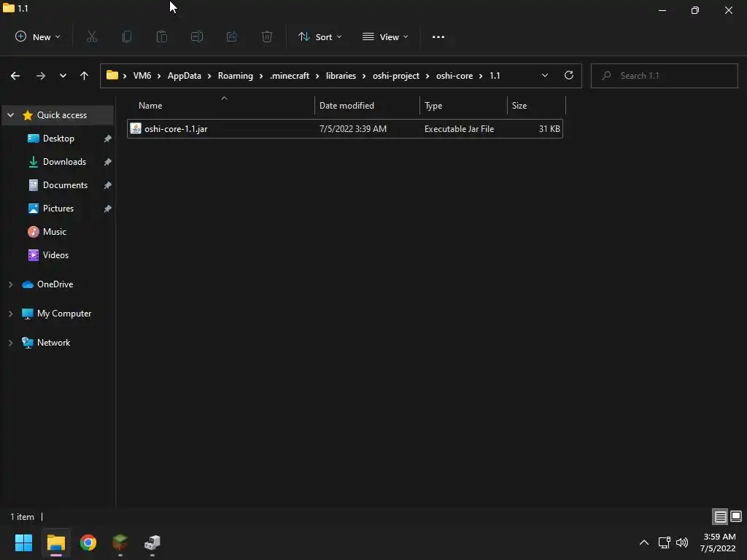Open the See more ellipsis menu

pyautogui.click(x=438, y=36)
